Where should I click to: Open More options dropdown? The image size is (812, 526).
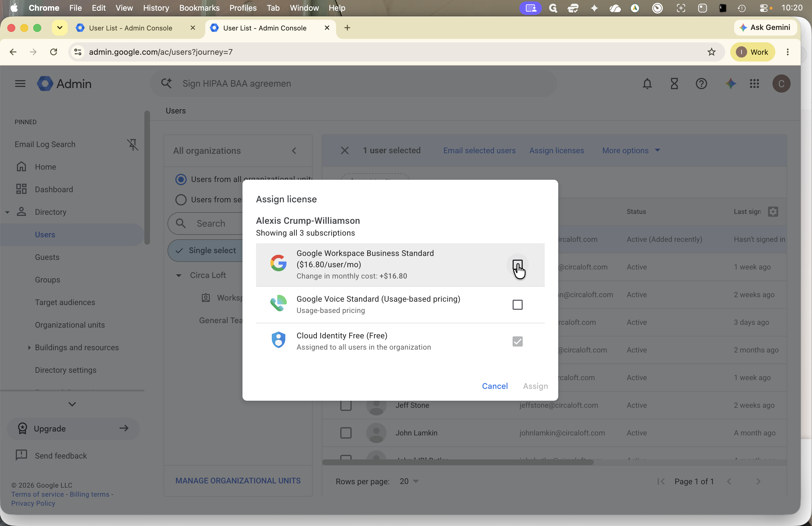coord(631,151)
